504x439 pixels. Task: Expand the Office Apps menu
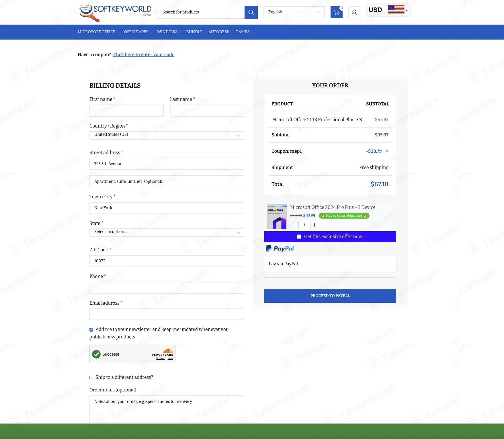(138, 32)
